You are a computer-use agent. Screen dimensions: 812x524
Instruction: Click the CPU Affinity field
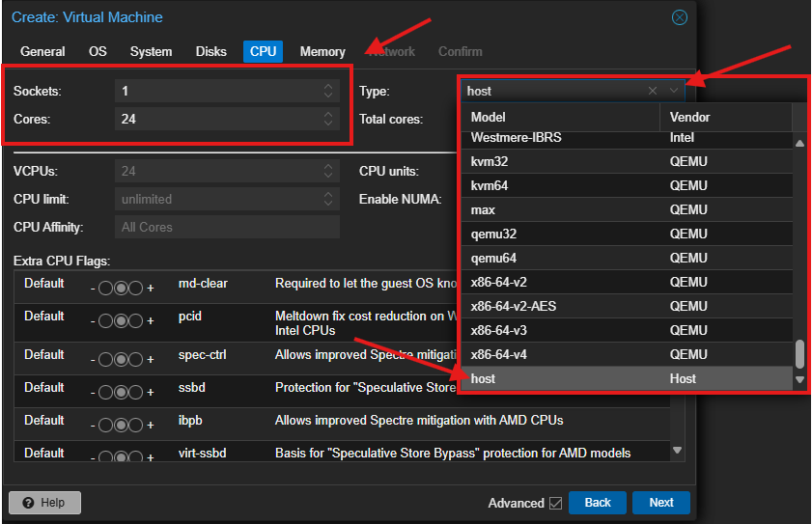pyautogui.click(x=227, y=228)
